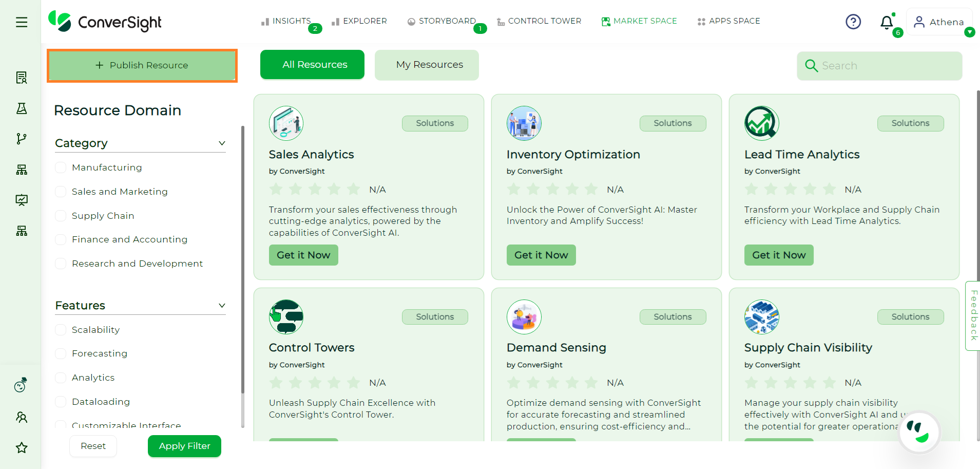The height and width of the screenshot is (469, 980).
Task: Click the Supply Chain Visibility card icon
Action: click(761, 317)
